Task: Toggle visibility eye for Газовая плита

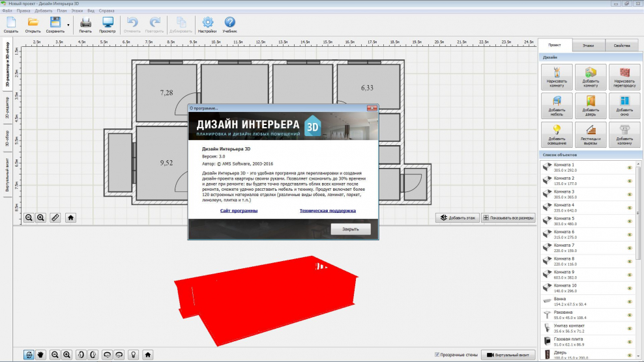Action: 630,341
